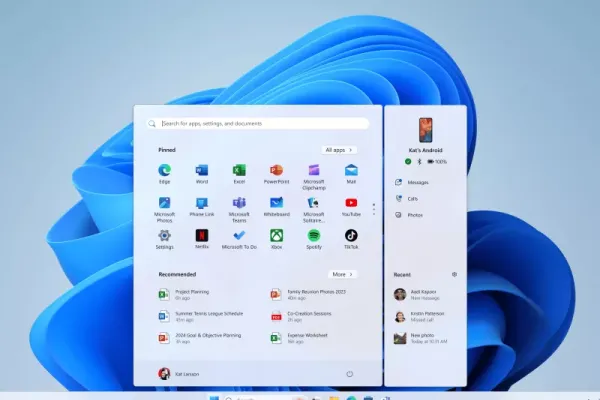
Task: Open the Mail app
Action: 351,173
